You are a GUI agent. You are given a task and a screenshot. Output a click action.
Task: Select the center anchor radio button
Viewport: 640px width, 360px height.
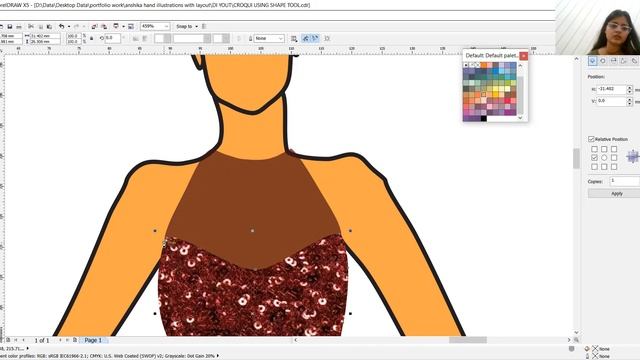point(604,158)
